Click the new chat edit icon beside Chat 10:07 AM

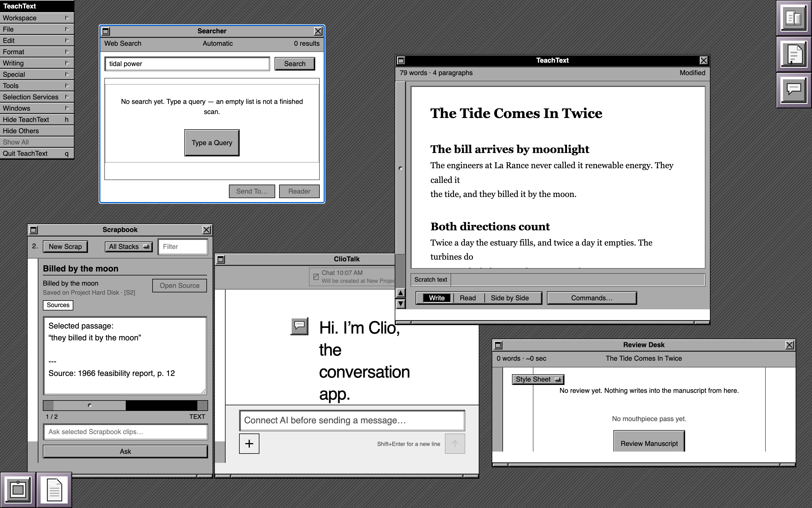point(316,277)
